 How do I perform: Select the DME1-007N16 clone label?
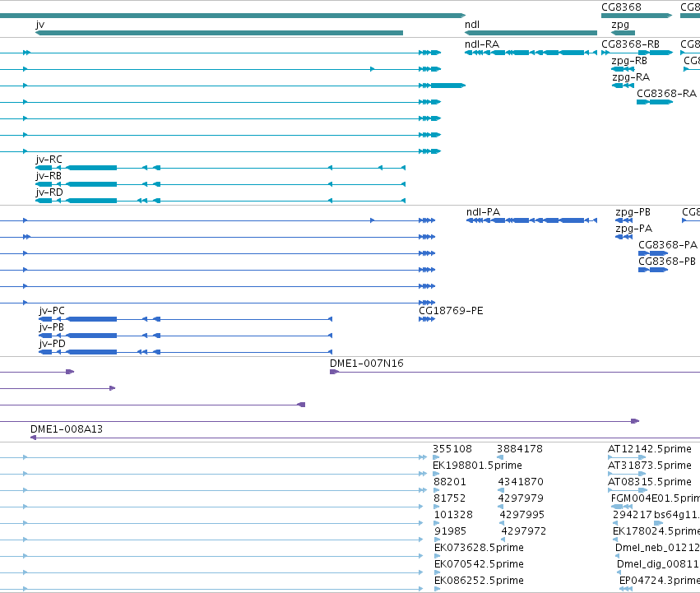367,364
